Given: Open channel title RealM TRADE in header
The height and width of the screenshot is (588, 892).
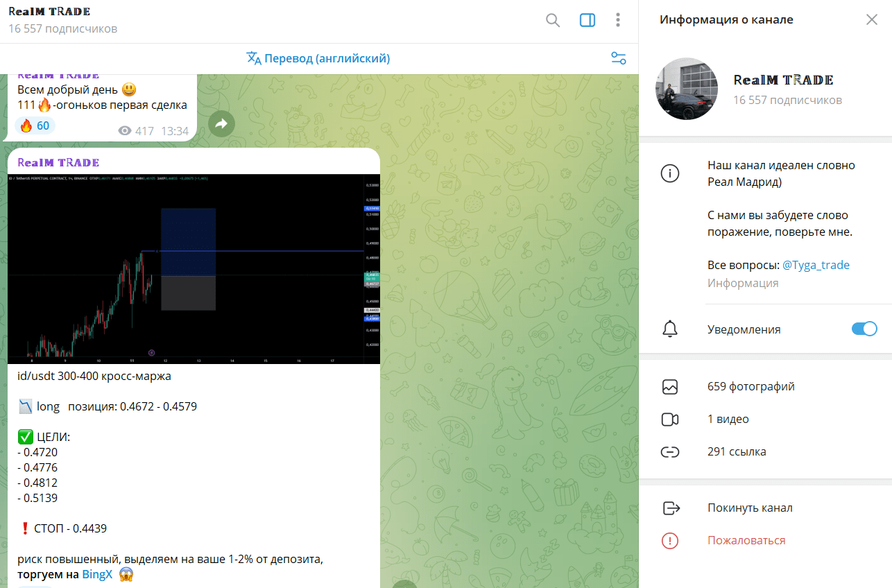Looking at the screenshot, I should point(49,12).
